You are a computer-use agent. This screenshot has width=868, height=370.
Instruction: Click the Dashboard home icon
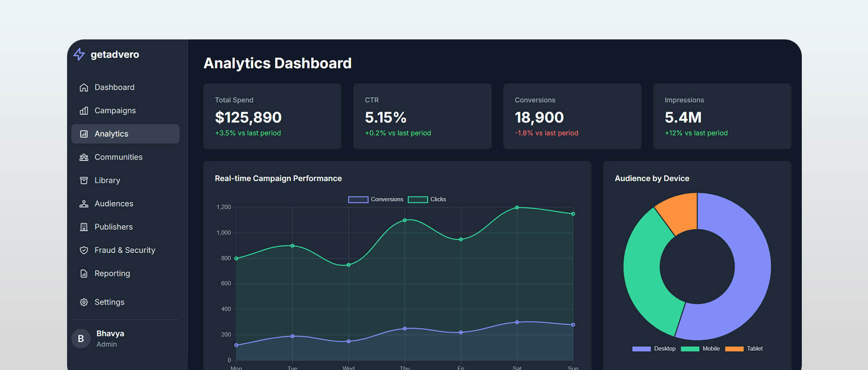(84, 88)
